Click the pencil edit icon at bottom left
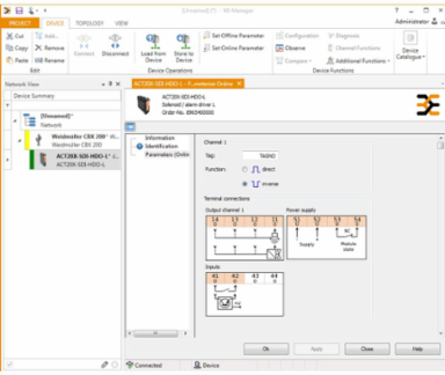The height and width of the screenshot is (375, 445). pos(105,365)
